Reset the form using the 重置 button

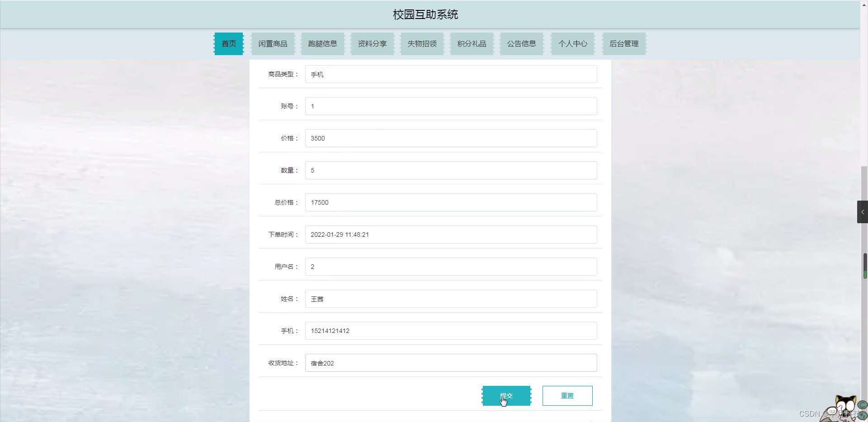[x=567, y=395]
